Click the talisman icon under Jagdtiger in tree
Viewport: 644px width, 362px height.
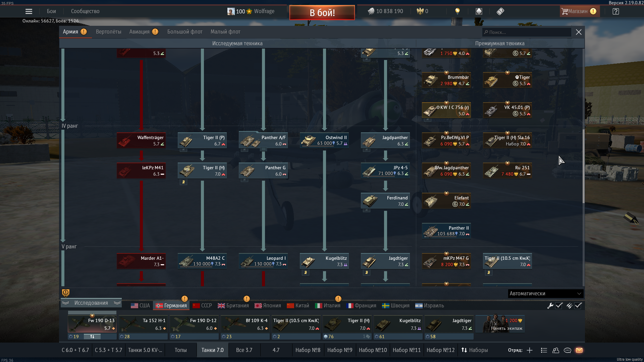point(367,273)
